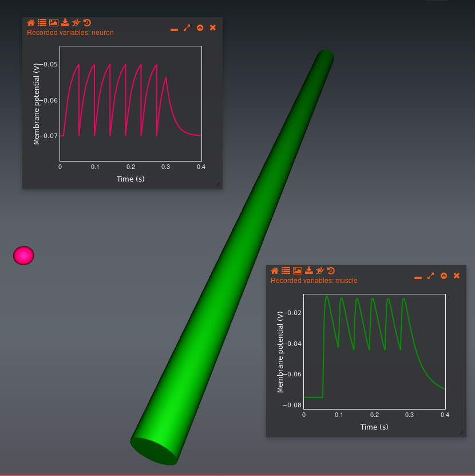
Task: Click the analysis icon on muscle plot
Action: point(320,271)
